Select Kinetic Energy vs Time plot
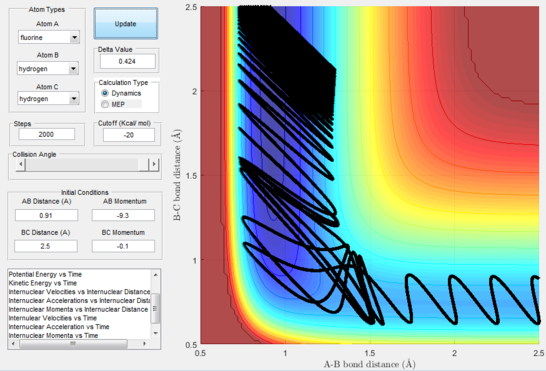This screenshot has height=371, width=546. [x=43, y=283]
